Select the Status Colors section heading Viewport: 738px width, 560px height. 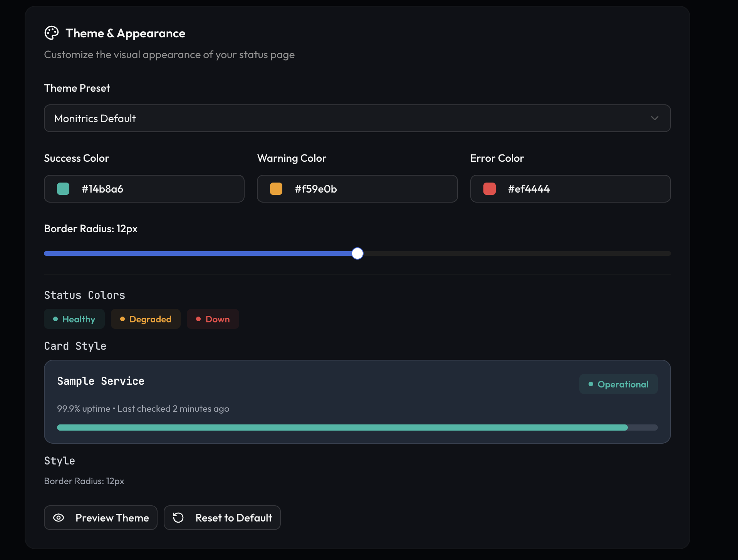pyautogui.click(x=84, y=295)
